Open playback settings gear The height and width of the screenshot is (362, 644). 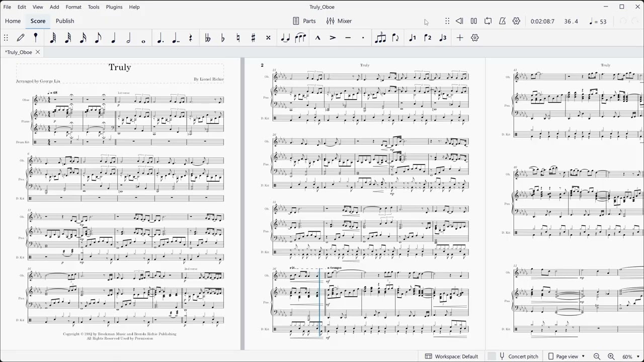pyautogui.click(x=516, y=21)
